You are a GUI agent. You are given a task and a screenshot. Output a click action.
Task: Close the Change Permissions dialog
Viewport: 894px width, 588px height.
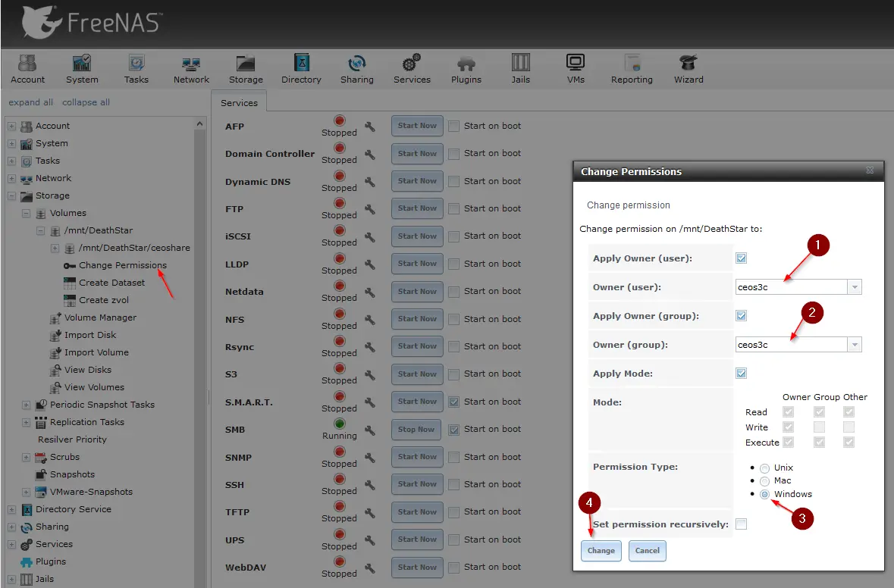pos(870,170)
